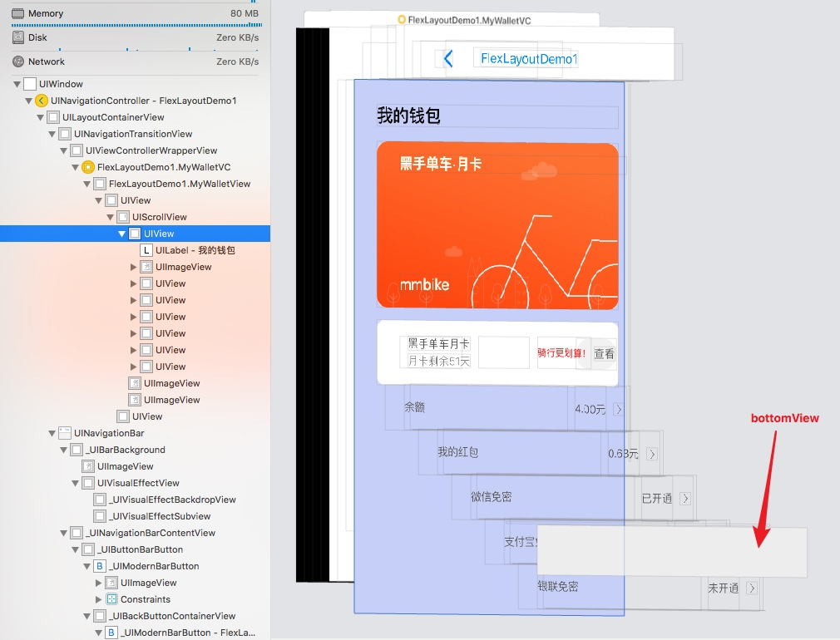The height and width of the screenshot is (640, 840).
Task: Click the _UIModernBarButton 'B' icon
Action: pos(100,566)
